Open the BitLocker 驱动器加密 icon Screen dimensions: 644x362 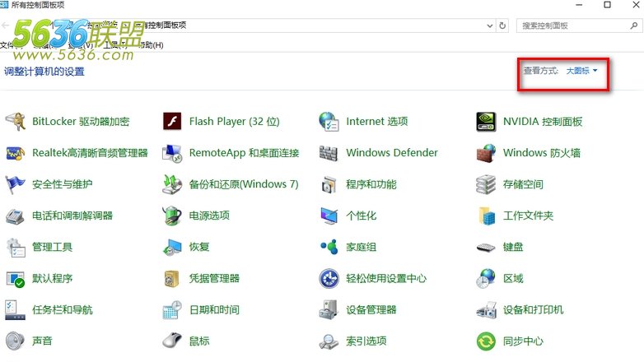click(x=15, y=122)
